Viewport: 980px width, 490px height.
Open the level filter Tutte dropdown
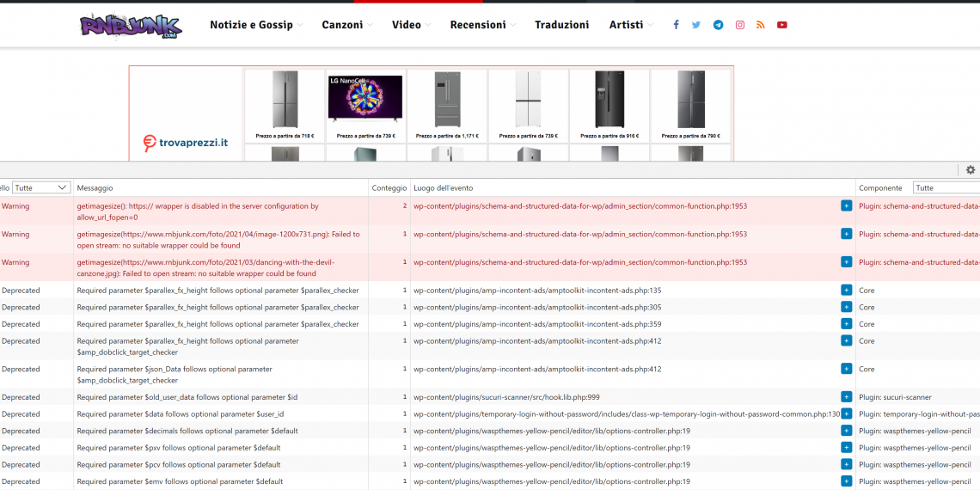[x=41, y=187]
